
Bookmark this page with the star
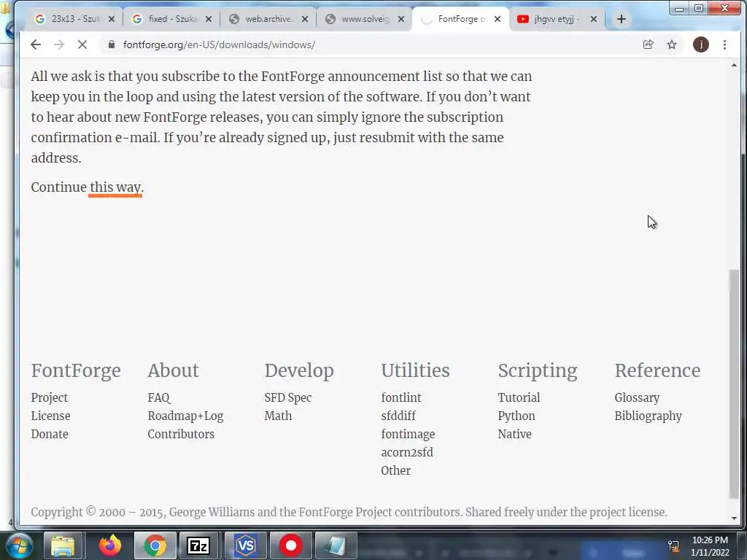[x=672, y=44]
